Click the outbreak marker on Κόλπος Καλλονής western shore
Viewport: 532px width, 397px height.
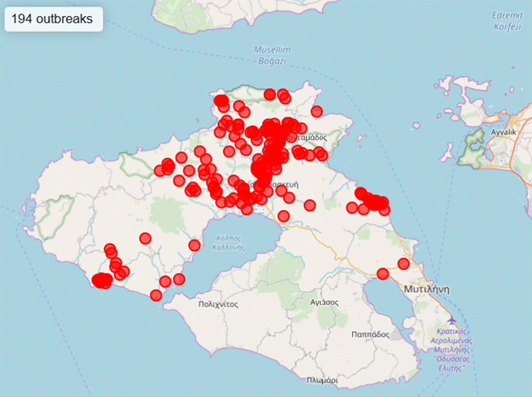coord(194,245)
